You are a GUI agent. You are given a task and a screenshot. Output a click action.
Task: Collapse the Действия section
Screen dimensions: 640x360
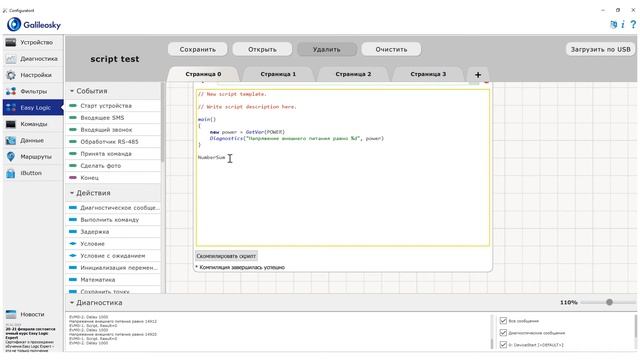(72, 193)
